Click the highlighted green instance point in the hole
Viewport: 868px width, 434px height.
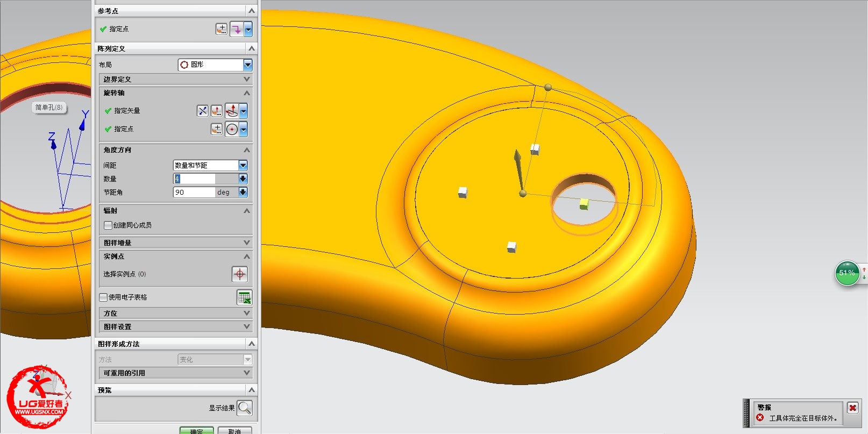pyautogui.click(x=585, y=204)
